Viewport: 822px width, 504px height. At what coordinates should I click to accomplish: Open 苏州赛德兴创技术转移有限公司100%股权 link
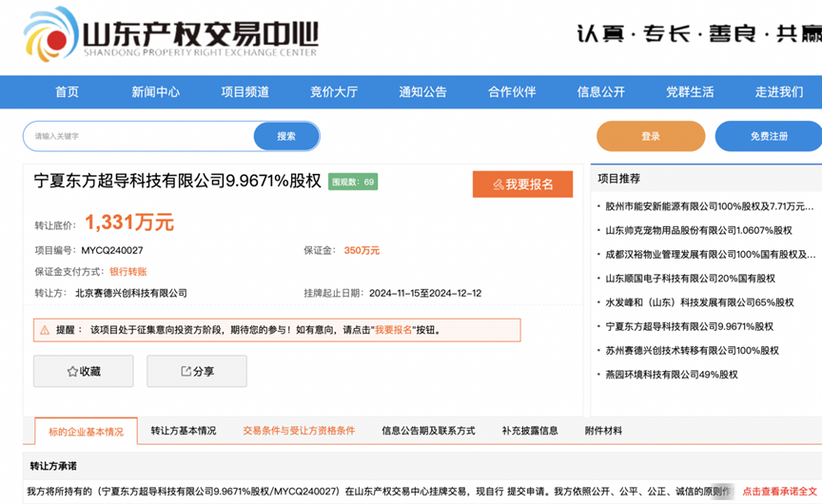[692, 351]
